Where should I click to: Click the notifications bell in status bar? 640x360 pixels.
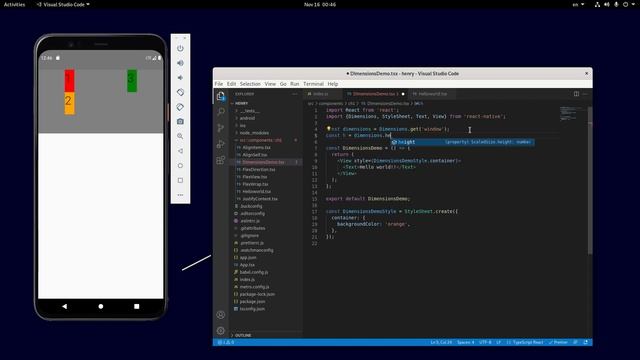pos(586,342)
